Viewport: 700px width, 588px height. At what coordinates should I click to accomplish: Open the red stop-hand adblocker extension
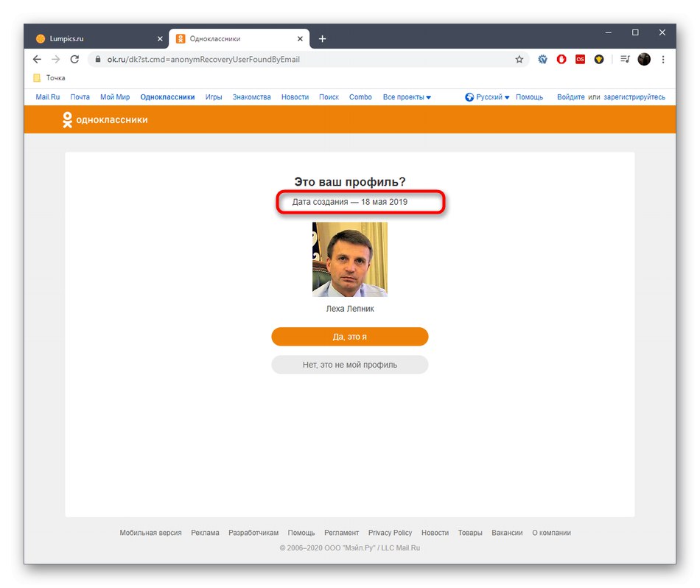(x=561, y=59)
